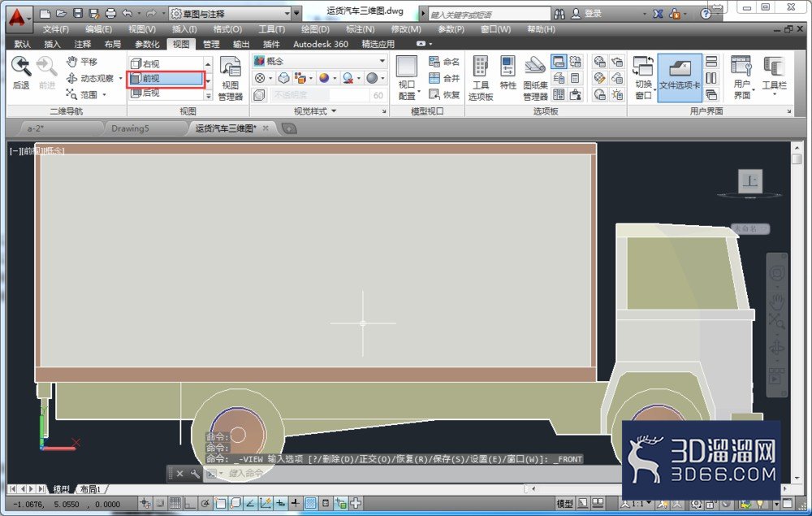812x516 pixels.
Task: Click the 上 face of the ViewCube
Action: click(749, 181)
